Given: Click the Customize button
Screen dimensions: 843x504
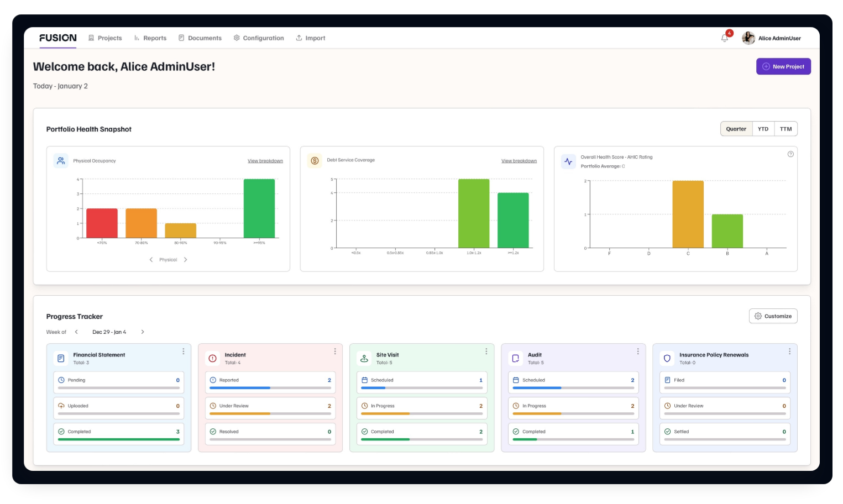Looking at the screenshot, I should click(x=773, y=316).
